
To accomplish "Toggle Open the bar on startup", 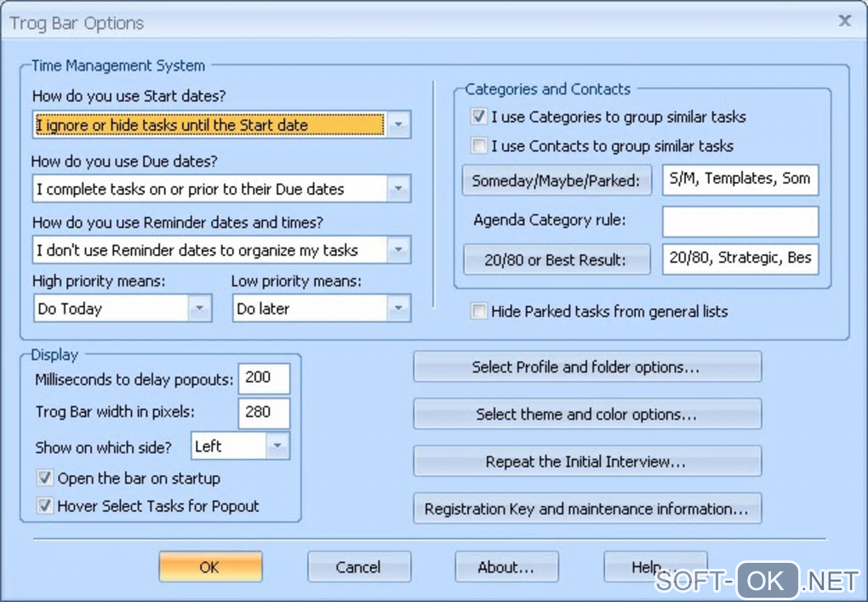I will (45, 478).
